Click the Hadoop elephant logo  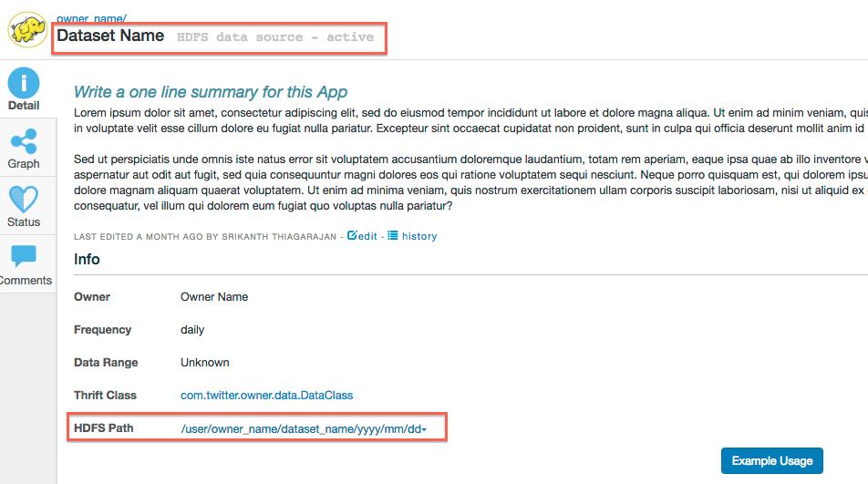pyautogui.click(x=27, y=29)
